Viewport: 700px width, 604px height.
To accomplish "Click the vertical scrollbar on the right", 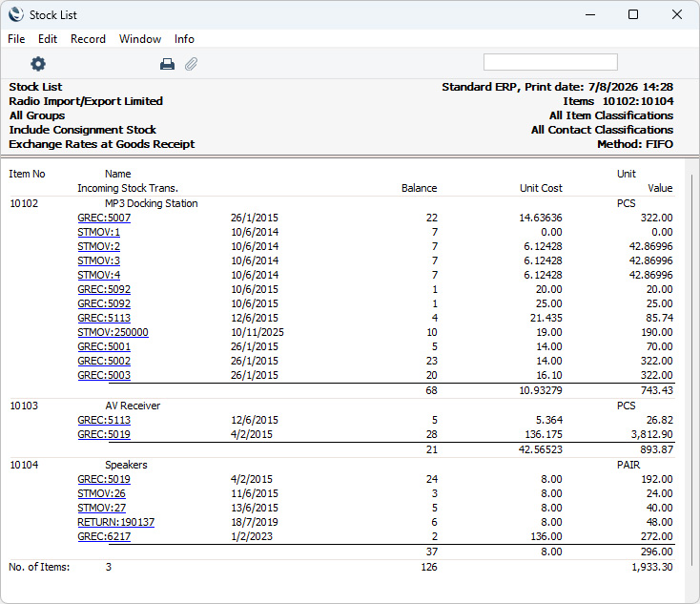I will 692,371.
